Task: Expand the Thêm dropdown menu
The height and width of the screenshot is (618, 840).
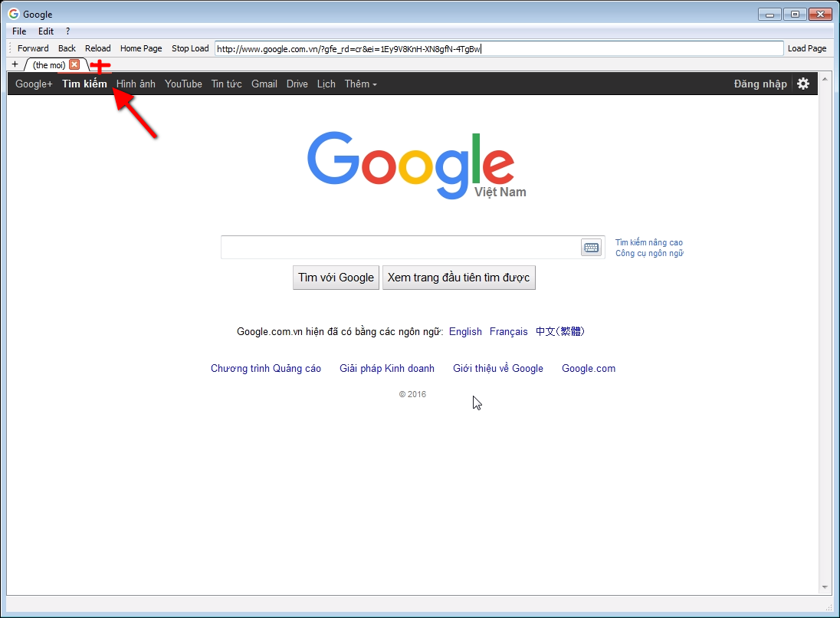Action: click(x=360, y=84)
